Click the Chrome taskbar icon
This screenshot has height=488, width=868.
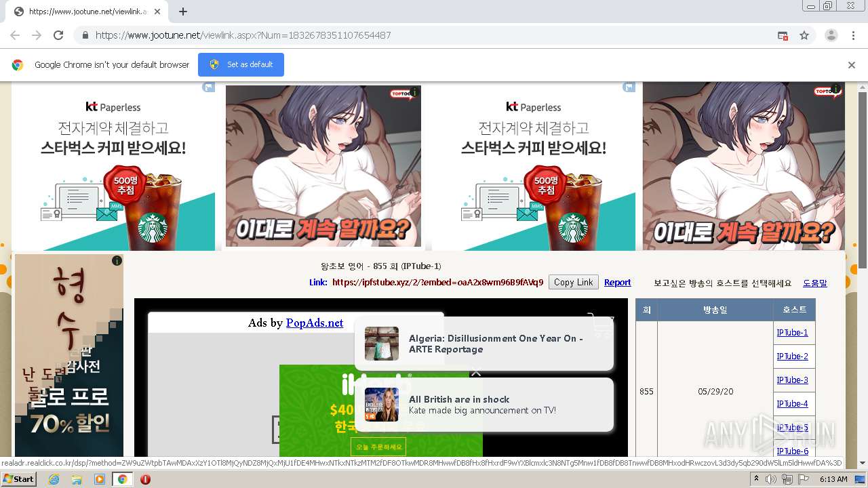(122, 479)
